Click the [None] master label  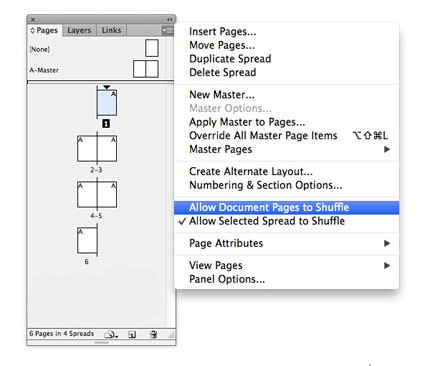tap(40, 49)
